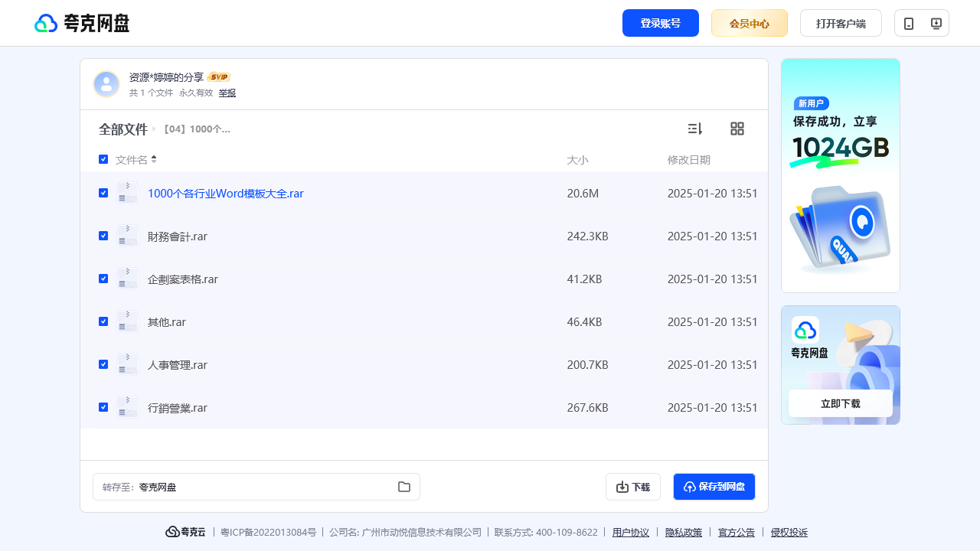Click the 夸克云 footer logo
This screenshot has height=551, width=980.
click(x=185, y=532)
